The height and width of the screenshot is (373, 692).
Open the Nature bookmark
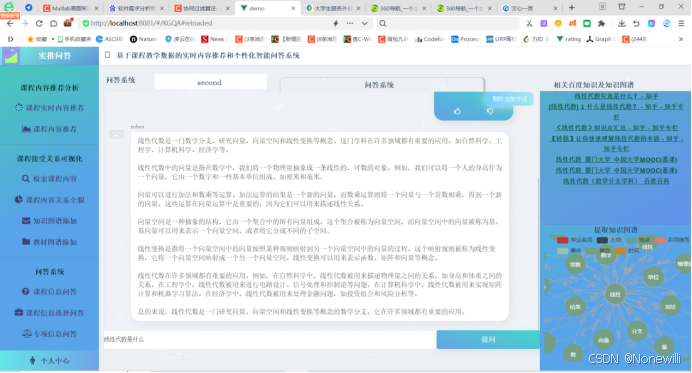pyautogui.click(x=143, y=39)
